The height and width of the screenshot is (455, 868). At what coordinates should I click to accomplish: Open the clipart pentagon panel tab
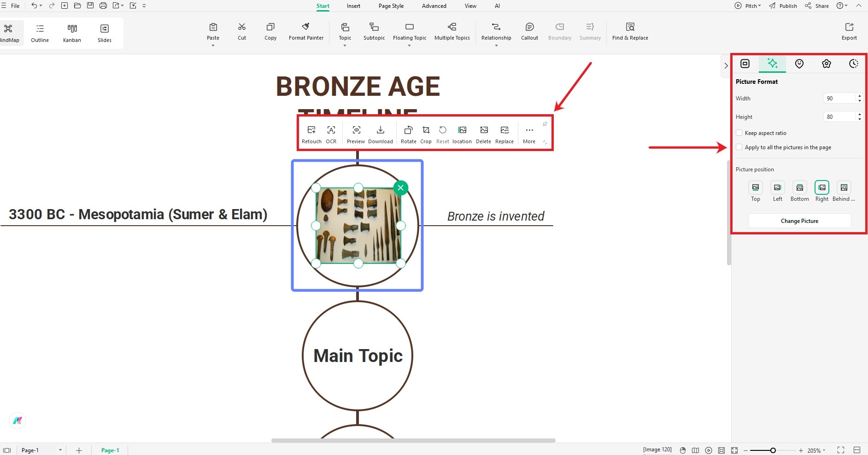pos(827,64)
